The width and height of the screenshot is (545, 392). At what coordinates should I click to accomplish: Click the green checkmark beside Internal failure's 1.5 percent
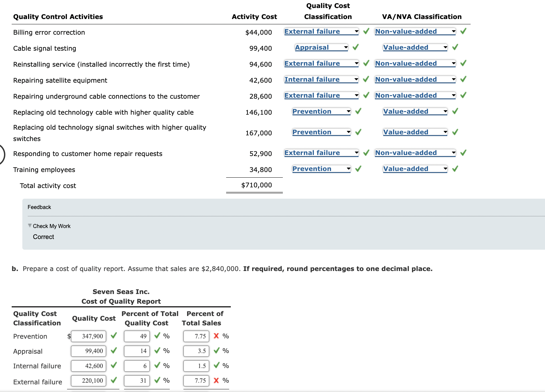coord(216,366)
